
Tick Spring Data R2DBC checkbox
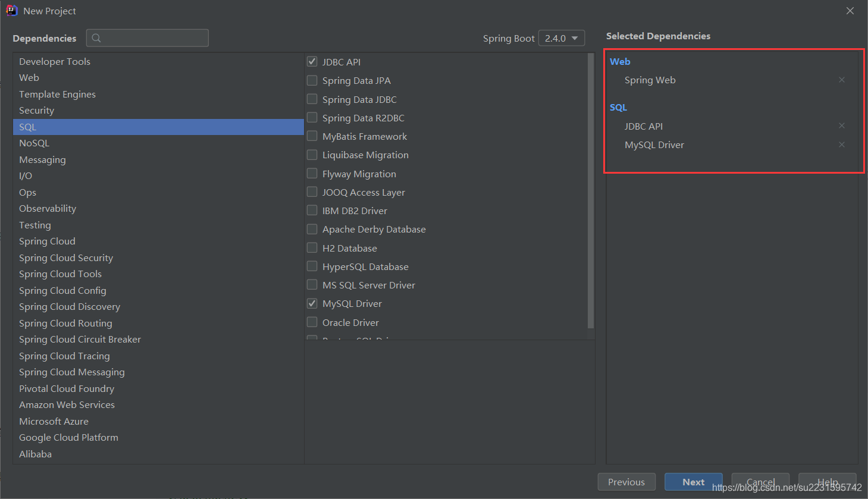[312, 117]
